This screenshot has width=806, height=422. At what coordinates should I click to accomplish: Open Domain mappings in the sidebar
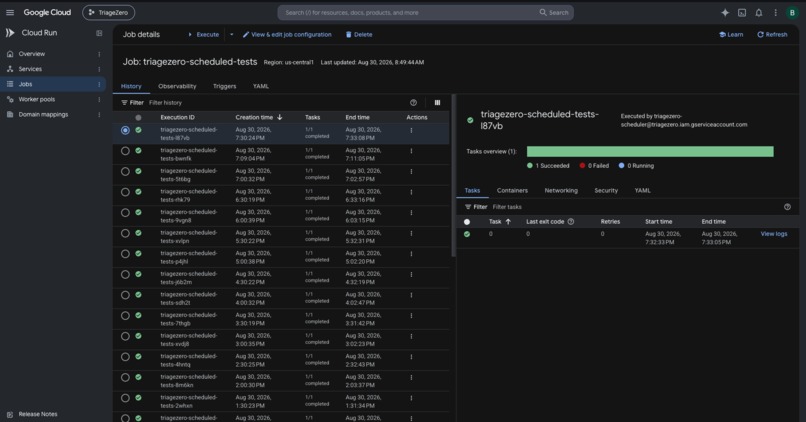tap(43, 115)
